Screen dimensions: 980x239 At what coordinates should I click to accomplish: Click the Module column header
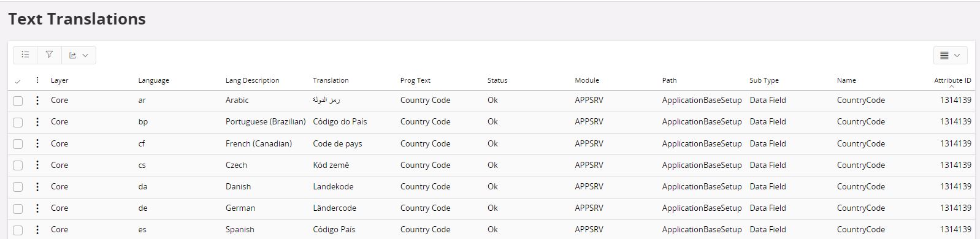(x=587, y=80)
